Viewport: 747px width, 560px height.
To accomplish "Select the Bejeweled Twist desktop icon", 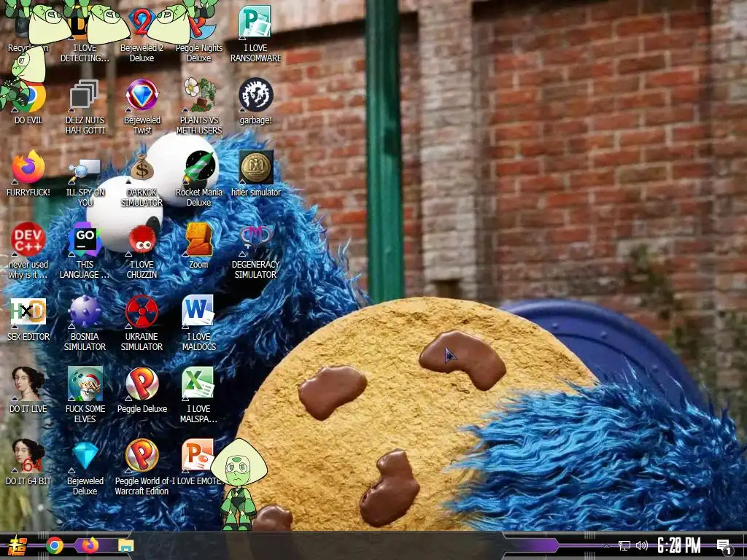I will click(x=142, y=95).
